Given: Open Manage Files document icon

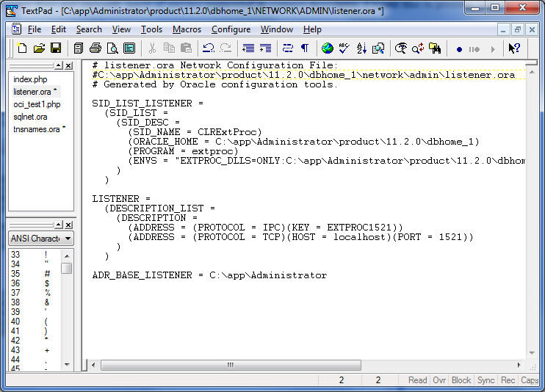Looking at the screenshot, I should pos(79,48).
